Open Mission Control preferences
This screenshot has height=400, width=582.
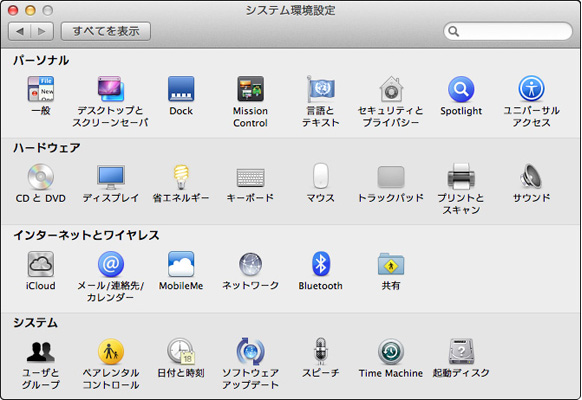point(251,89)
